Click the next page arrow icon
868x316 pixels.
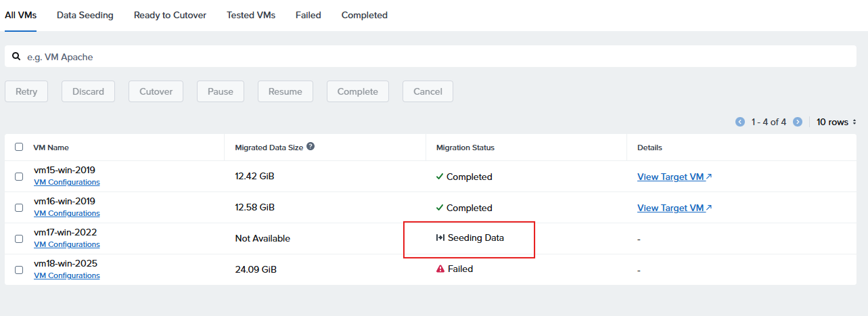click(x=798, y=122)
